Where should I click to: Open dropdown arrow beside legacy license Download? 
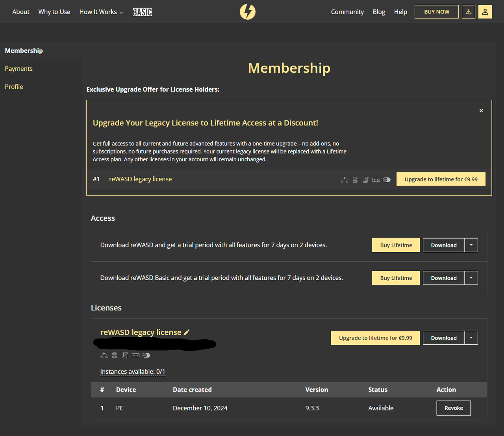pyautogui.click(x=471, y=338)
